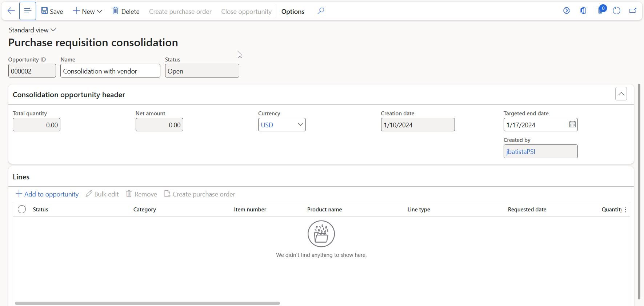
Task: Open the Office apps icon
Action: [583, 11]
